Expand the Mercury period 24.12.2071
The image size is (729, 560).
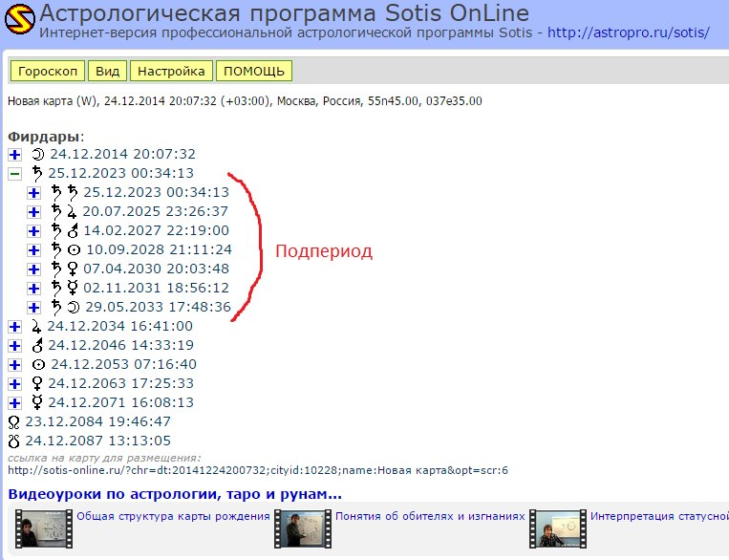coord(15,402)
